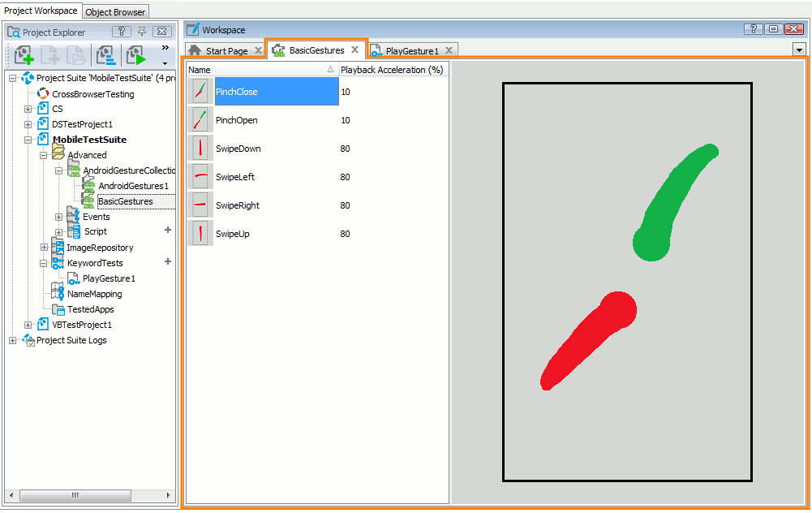
Task: Click the Events lightning icon
Action: tap(73, 214)
